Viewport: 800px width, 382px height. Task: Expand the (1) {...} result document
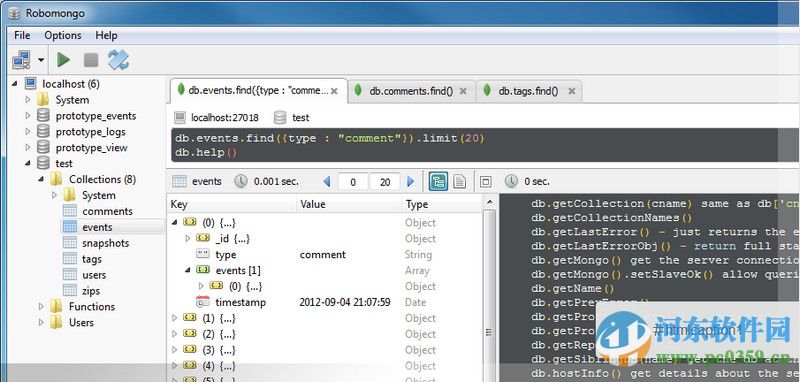pyautogui.click(x=174, y=318)
